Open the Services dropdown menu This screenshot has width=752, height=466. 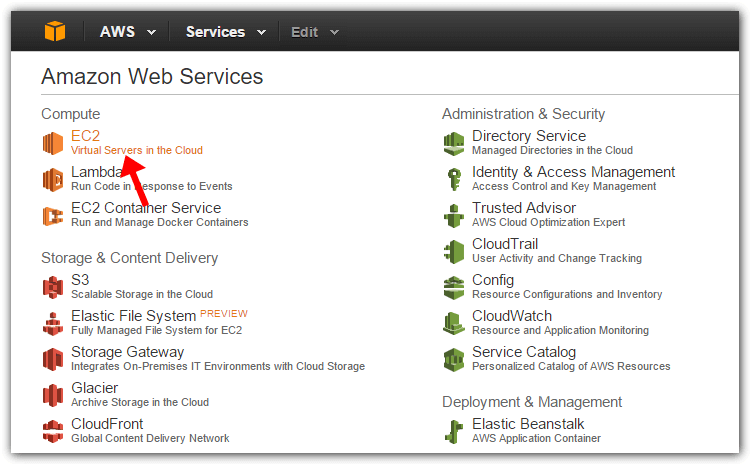click(225, 32)
